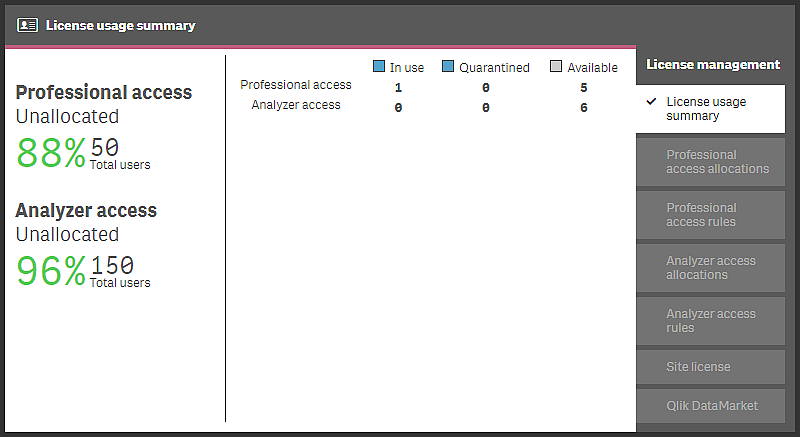Open the Qlik DataMarket section

(710, 406)
